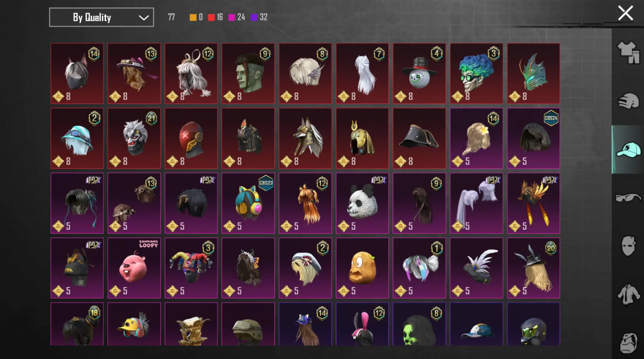This screenshot has width=644, height=359.
Task: Select the helmet category icon
Action: 628,101
